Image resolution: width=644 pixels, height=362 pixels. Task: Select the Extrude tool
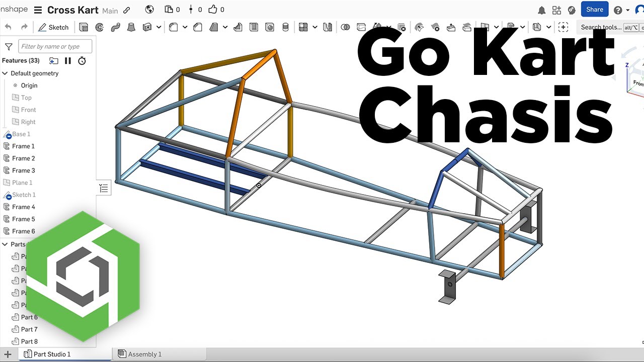(84, 27)
